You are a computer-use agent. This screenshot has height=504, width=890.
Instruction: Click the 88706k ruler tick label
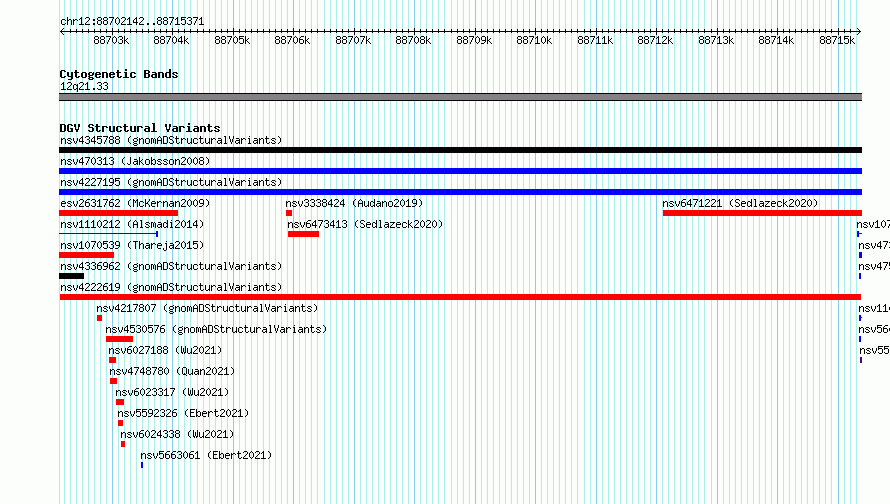292,40
